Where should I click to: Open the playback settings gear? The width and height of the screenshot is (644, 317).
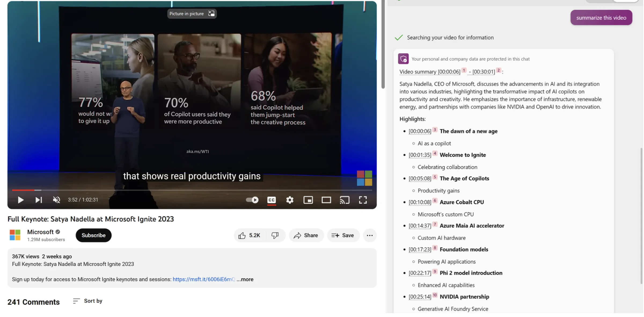point(290,200)
